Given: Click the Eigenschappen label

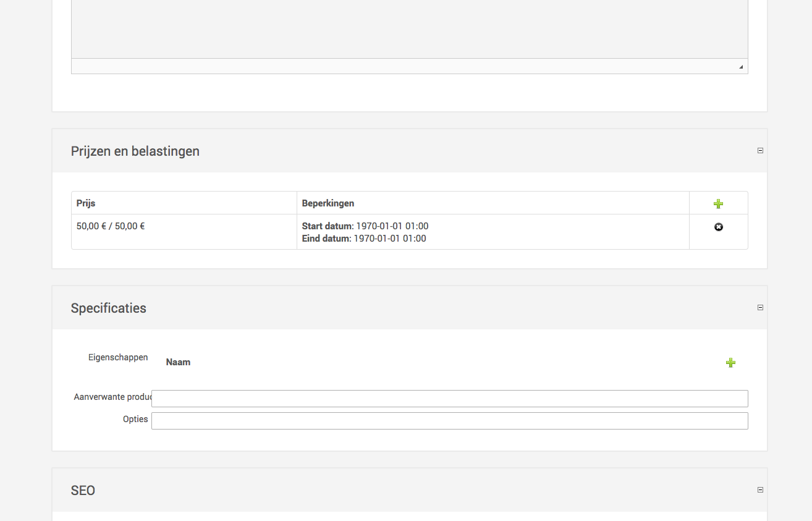Looking at the screenshot, I should pyautogui.click(x=118, y=357).
